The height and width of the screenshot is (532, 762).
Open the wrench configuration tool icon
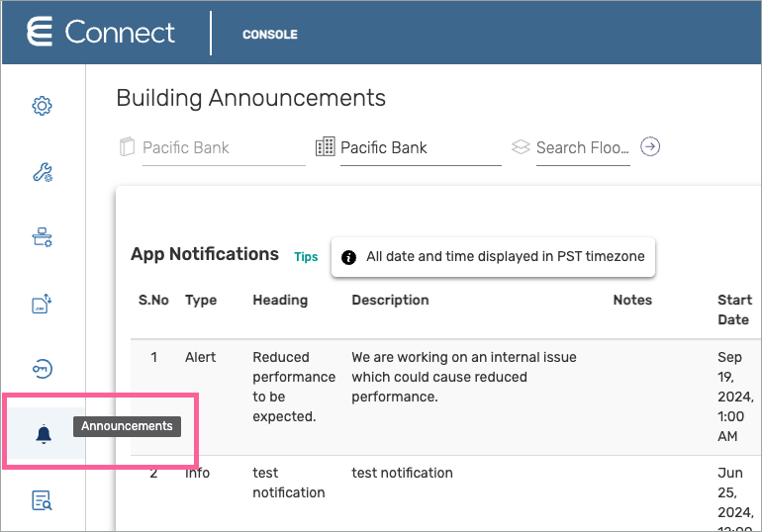coord(43,172)
